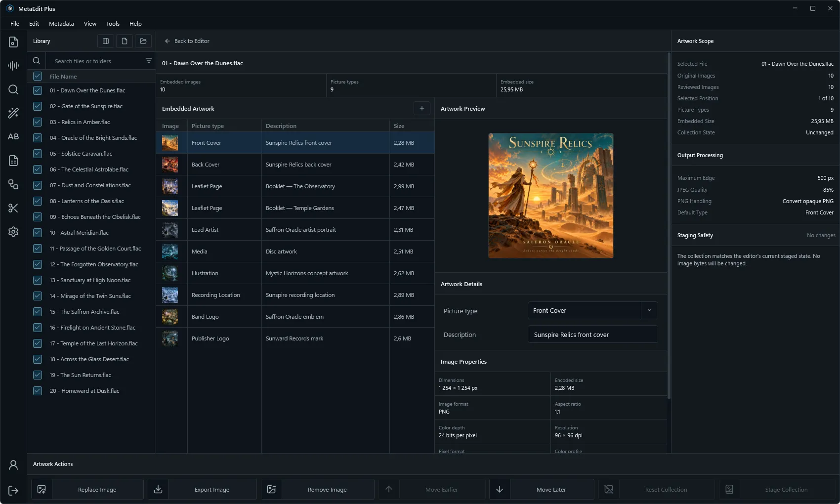This screenshot has height=504, width=840.
Task: Select the Back Cover artwork row
Action: (x=295, y=165)
